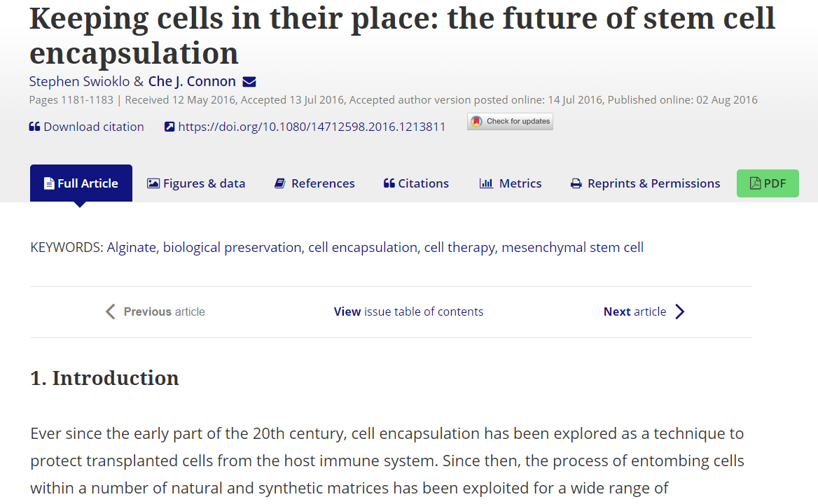View issue table of contents
Viewport: 818px width, 504px height.
pos(408,311)
